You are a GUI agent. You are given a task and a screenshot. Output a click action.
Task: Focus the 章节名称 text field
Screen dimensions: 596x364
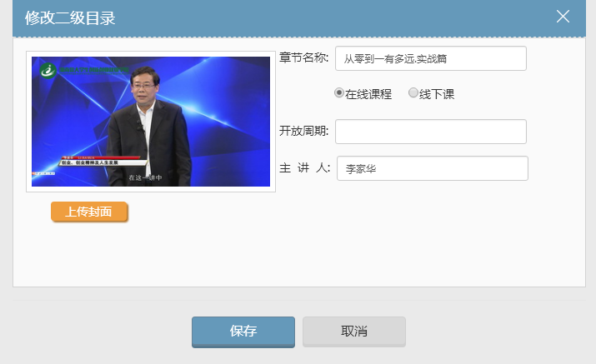pyautogui.click(x=430, y=58)
